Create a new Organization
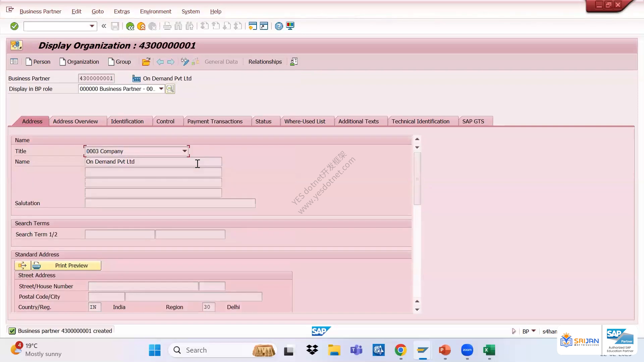This screenshot has height=362, width=644. point(79,62)
